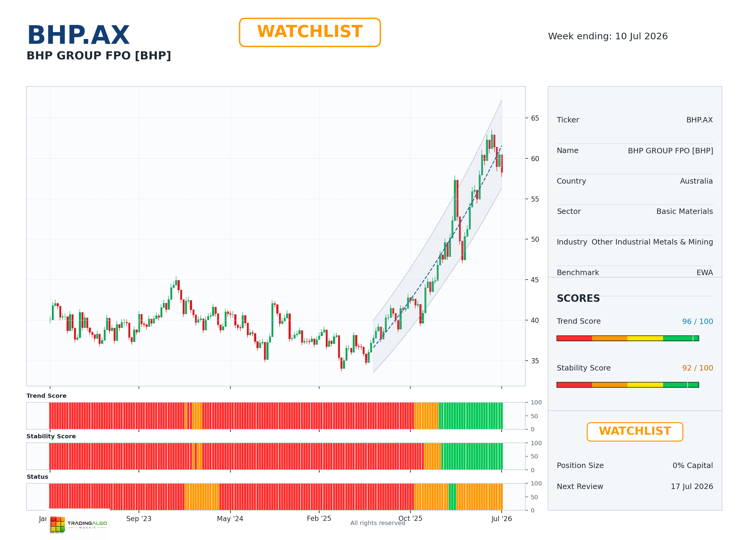The height and width of the screenshot is (540, 756).
Task: Click the price axis label 65
Action: (535, 118)
